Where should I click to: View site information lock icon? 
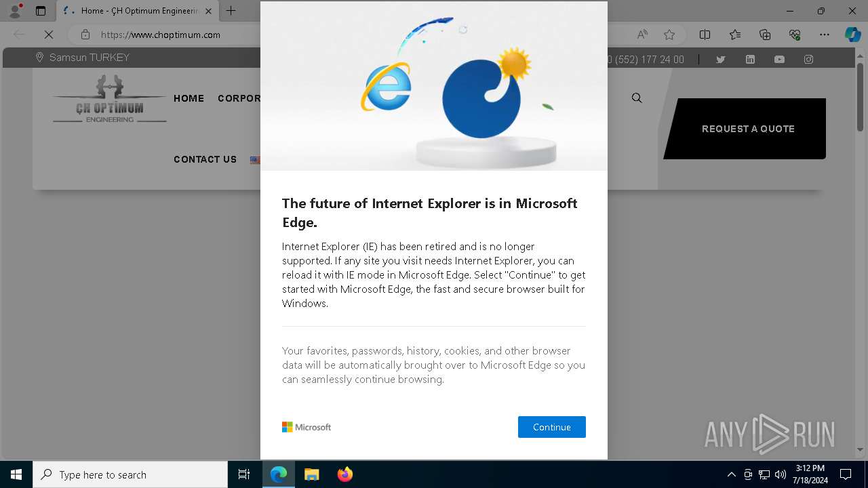click(x=85, y=35)
